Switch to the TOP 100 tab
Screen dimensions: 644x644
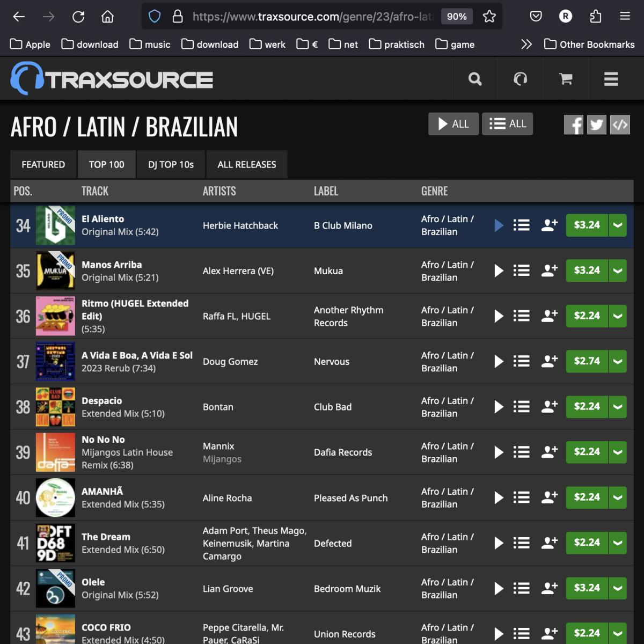click(107, 164)
